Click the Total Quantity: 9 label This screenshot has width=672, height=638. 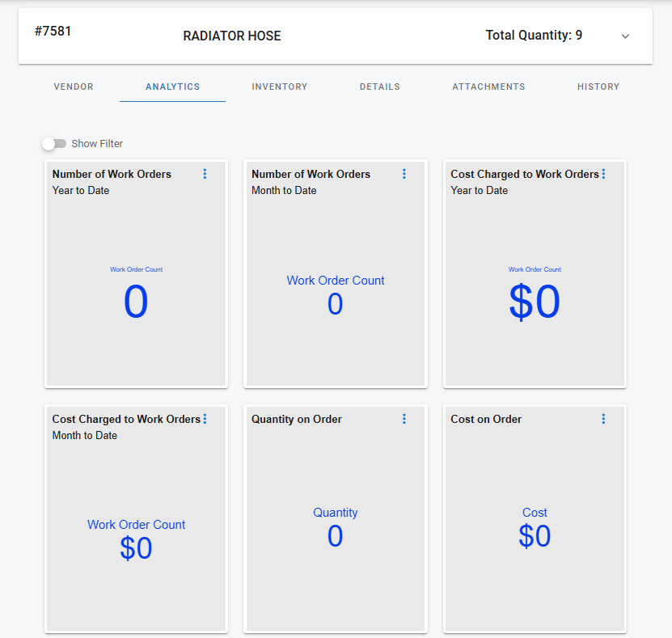(534, 36)
